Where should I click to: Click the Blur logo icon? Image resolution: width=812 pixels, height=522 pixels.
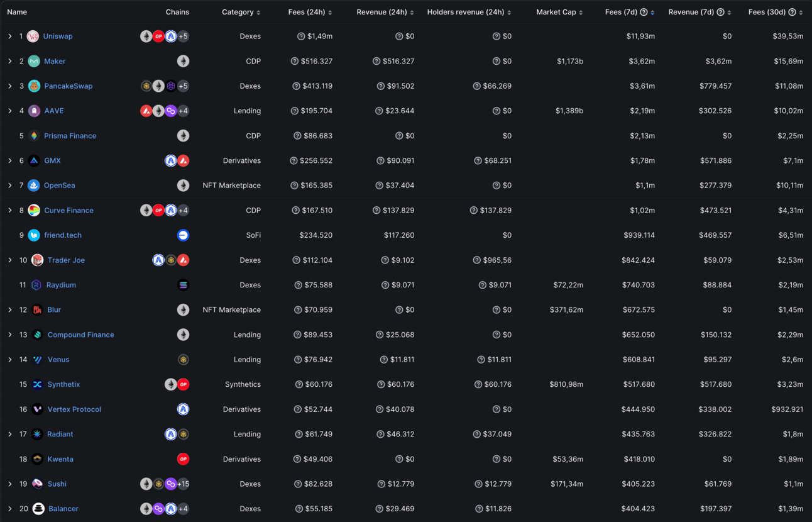[x=38, y=310]
